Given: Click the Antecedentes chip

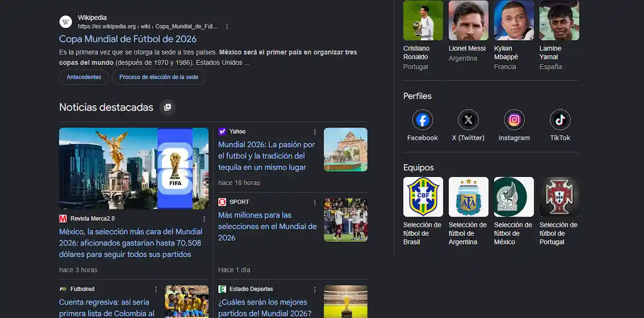Looking at the screenshot, I should pos(84,77).
